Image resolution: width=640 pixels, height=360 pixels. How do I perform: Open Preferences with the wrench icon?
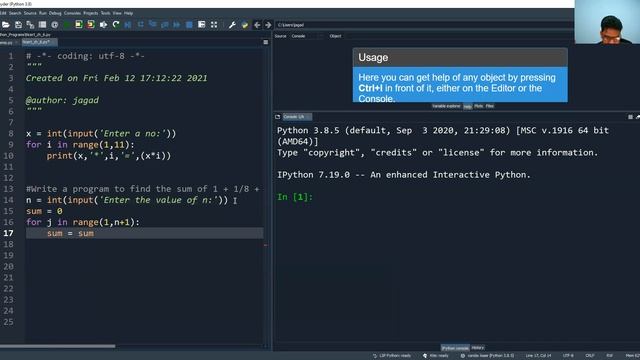click(232, 25)
